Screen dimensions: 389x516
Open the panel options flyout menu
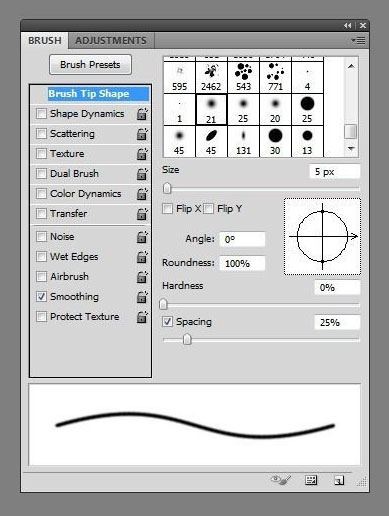tap(358, 41)
